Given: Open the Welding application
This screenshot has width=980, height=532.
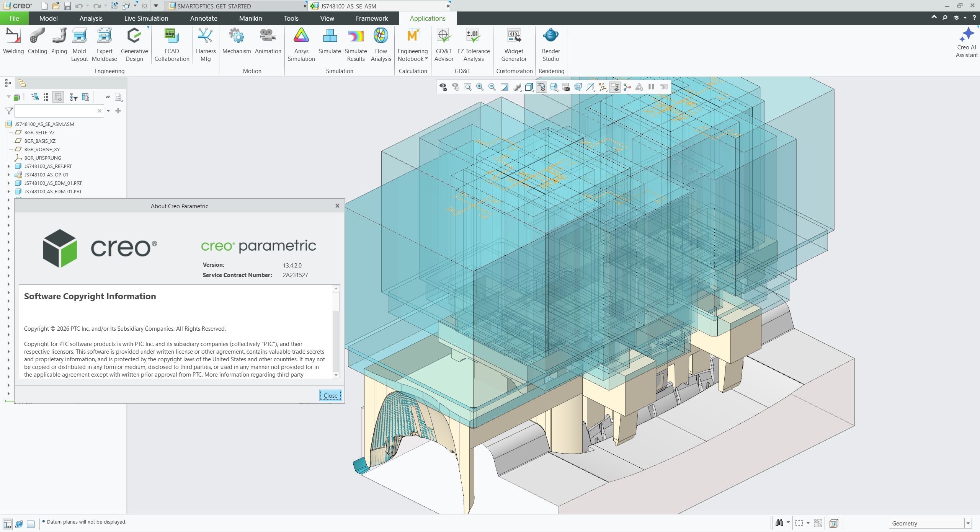Looking at the screenshot, I should point(13,41).
